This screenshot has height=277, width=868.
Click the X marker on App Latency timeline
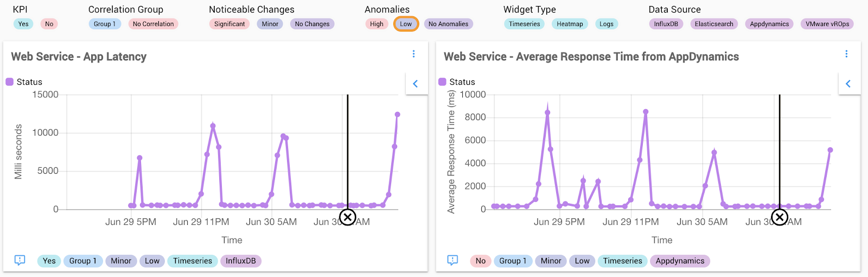[x=348, y=217]
